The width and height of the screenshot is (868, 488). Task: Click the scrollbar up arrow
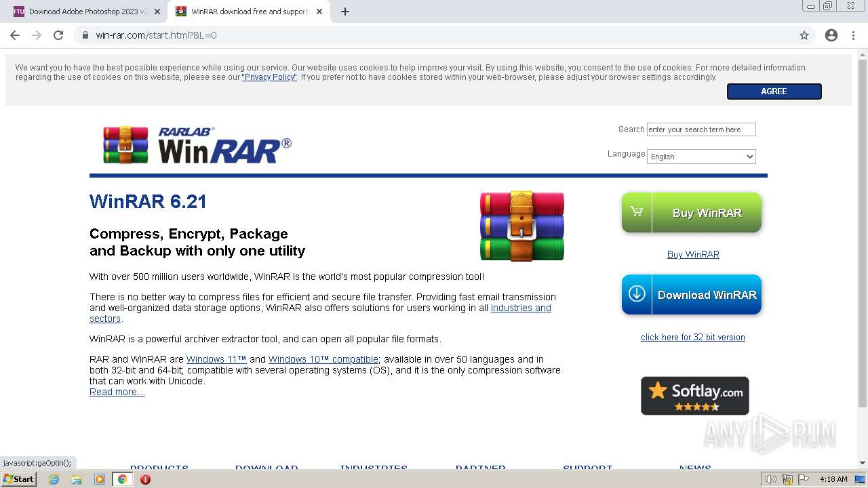pyautogui.click(x=863, y=54)
